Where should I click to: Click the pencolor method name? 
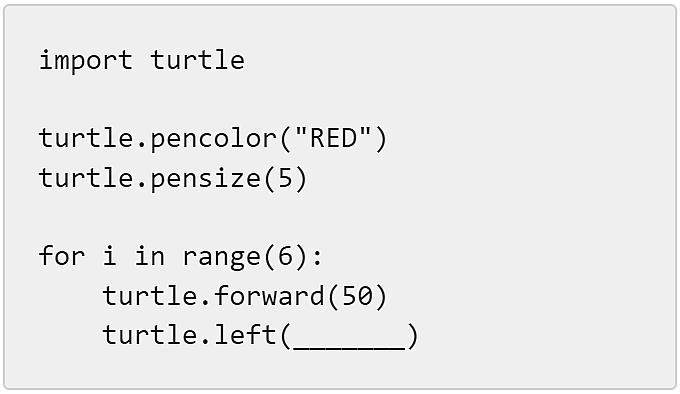[x=213, y=139]
